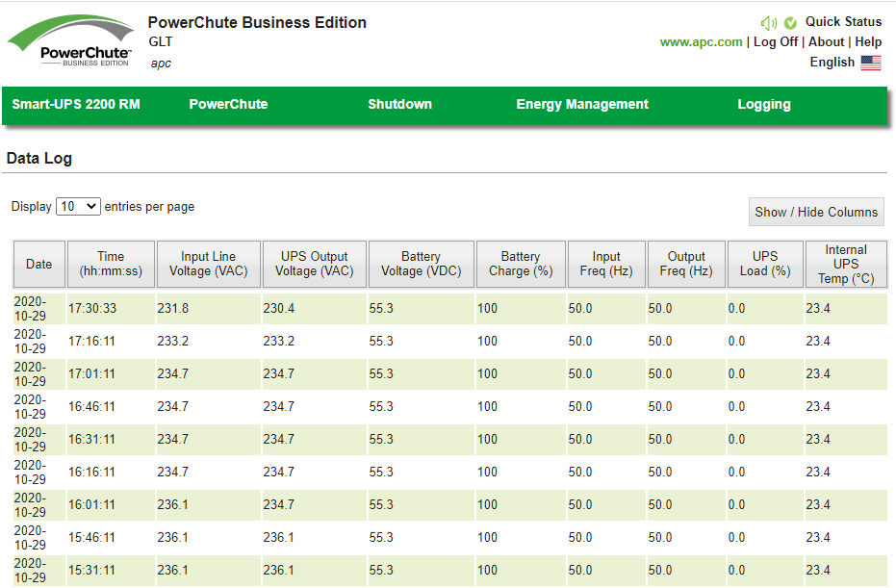Viewport: 896px width, 588px height.
Task: Sort by Input Line Voltage (VAC) header
Action: coord(209,264)
